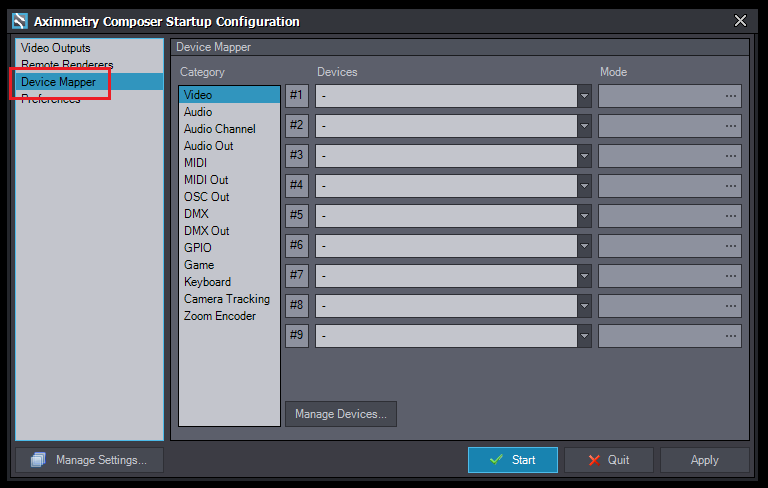768x488 pixels.
Task: Open the Mode ellipsis for device #7
Action: click(x=731, y=276)
